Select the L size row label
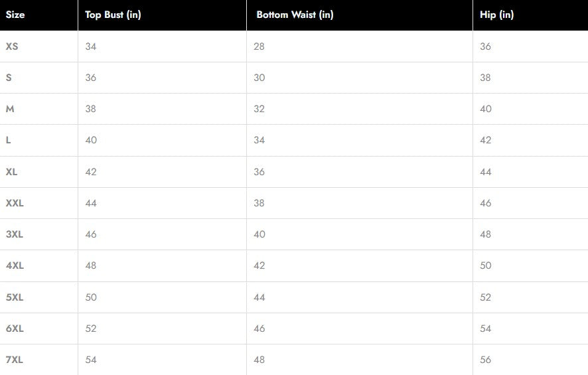The height and width of the screenshot is (375, 588). 8,140
